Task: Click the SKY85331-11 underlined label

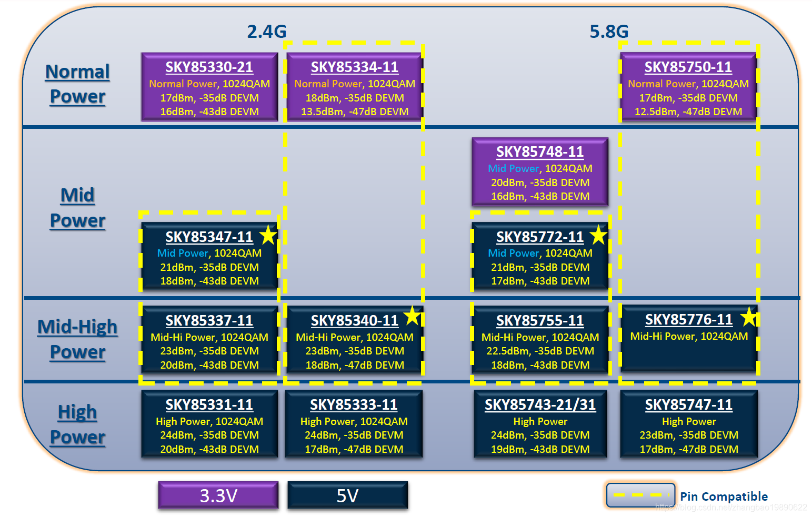Action: 209,404
